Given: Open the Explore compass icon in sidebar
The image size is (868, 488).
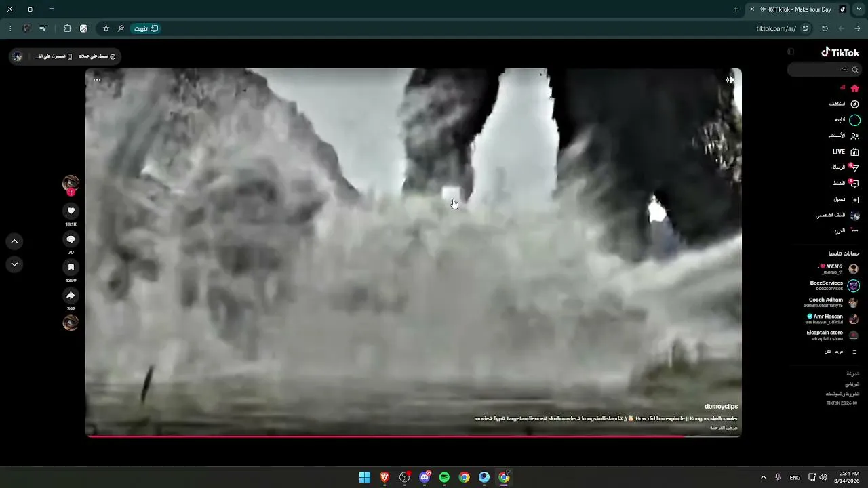Looking at the screenshot, I should click(x=854, y=104).
